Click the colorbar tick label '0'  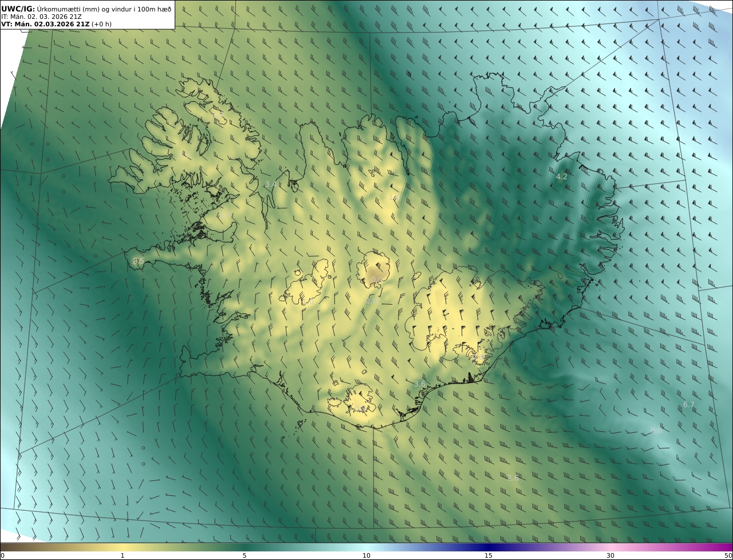click(x=2, y=555)
